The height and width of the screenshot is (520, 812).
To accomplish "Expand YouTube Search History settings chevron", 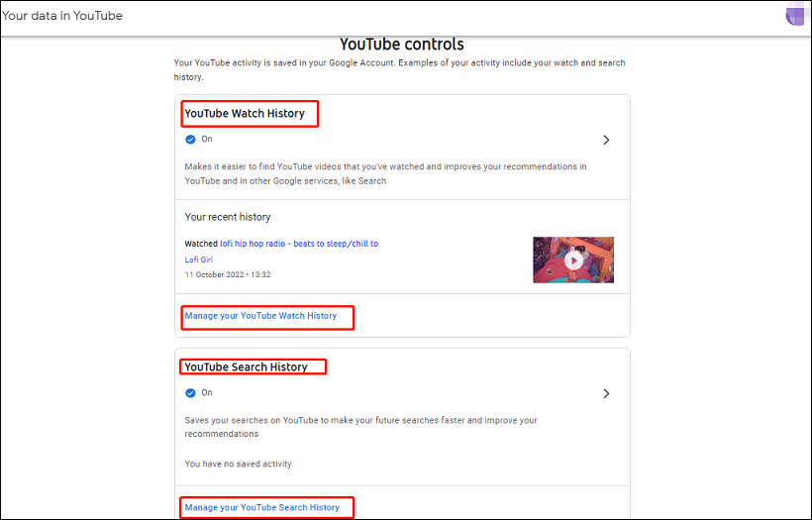I will coord(606,393).
